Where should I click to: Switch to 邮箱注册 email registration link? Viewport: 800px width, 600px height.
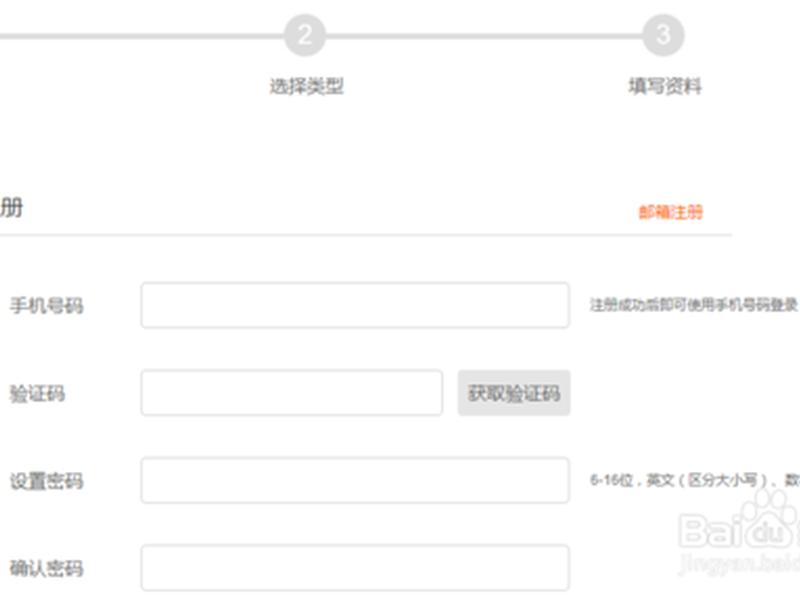[x=671, y=212]
